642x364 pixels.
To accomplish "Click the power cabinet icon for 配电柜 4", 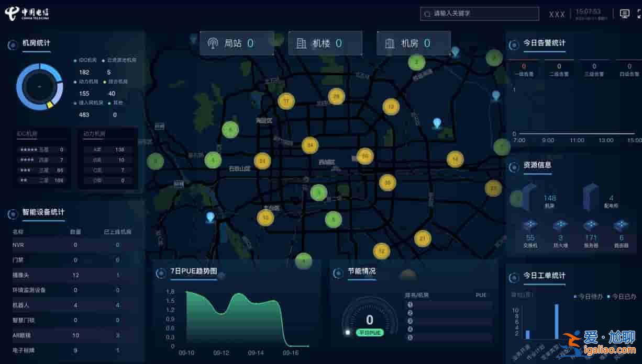I will coord(590,196).
